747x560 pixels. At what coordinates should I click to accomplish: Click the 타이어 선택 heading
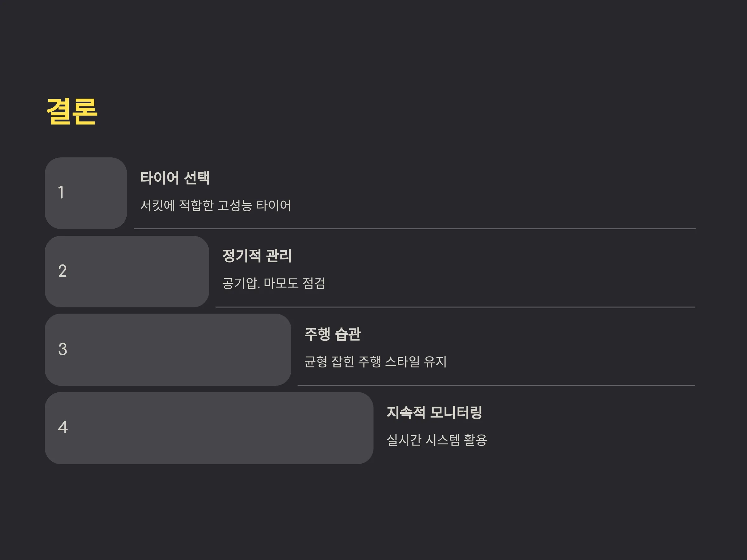coord(175,178)
